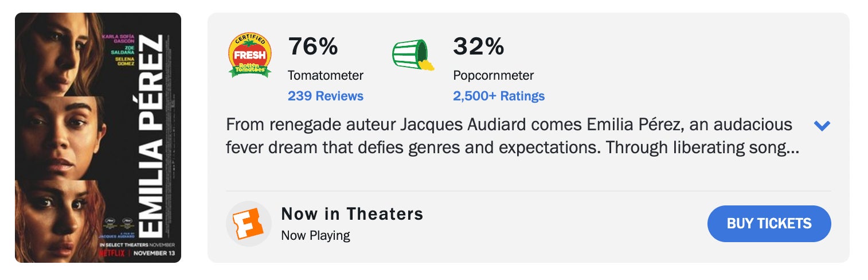868x280 pixels.
Task: Open the 239 Reviews link
Action: coord(325,96)
